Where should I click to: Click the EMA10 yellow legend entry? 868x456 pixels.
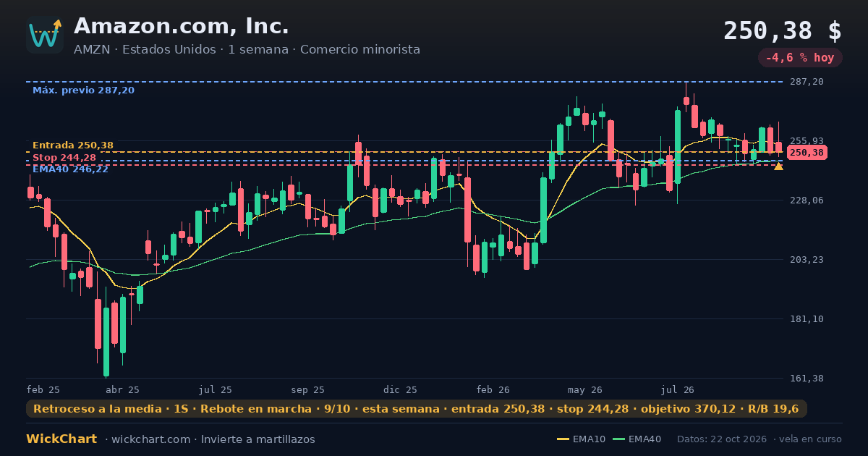(582, 439)
